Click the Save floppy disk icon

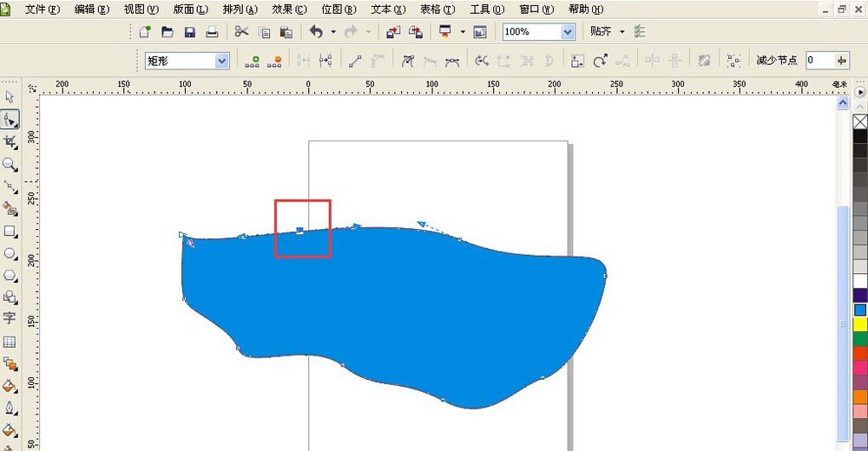click(190, 31)
